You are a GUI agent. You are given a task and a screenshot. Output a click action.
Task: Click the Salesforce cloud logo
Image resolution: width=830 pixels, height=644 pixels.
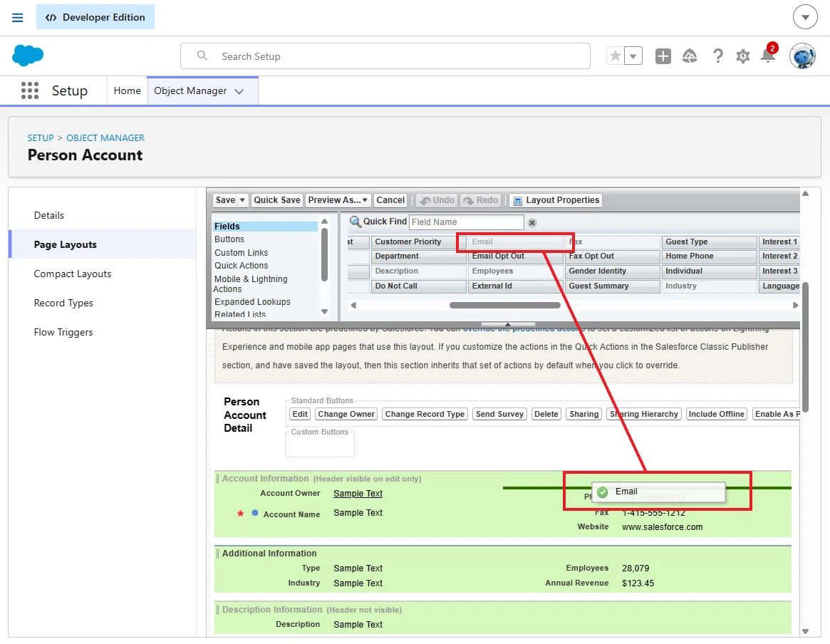(x=28, y=56)
